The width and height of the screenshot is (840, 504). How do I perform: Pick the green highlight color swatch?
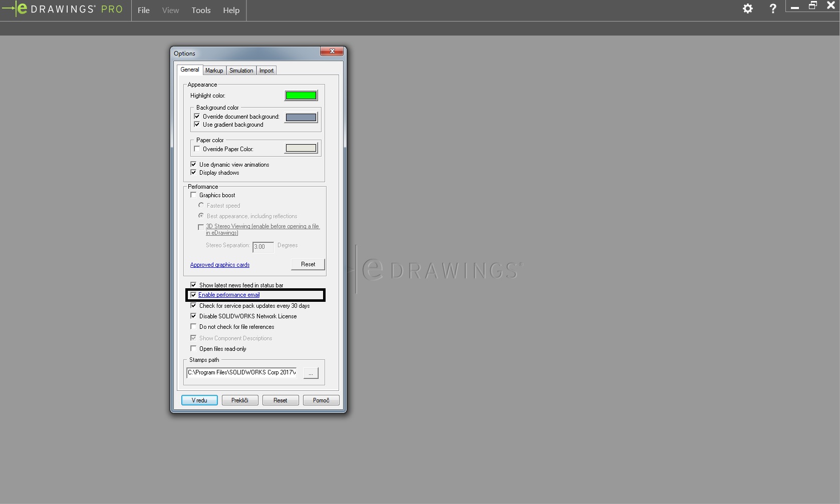pos(301,96)
